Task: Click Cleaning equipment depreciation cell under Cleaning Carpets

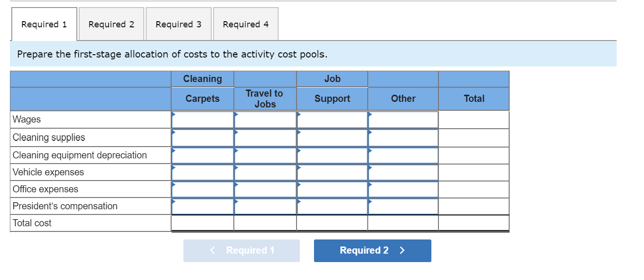Action: (x=203, y=155)
